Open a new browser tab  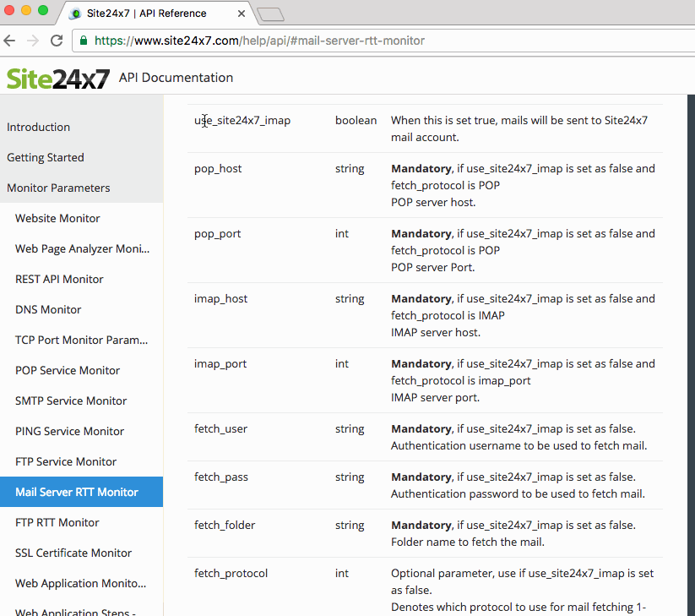point(270,14)
